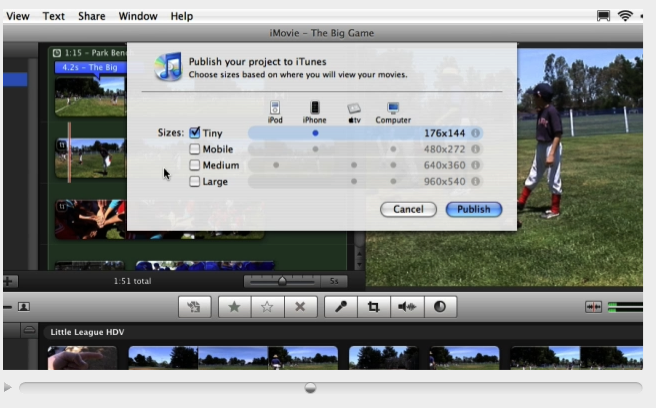Click the display status icon in menu bar
This screenshot has width=656, height=408.
(x=603, y=16)
